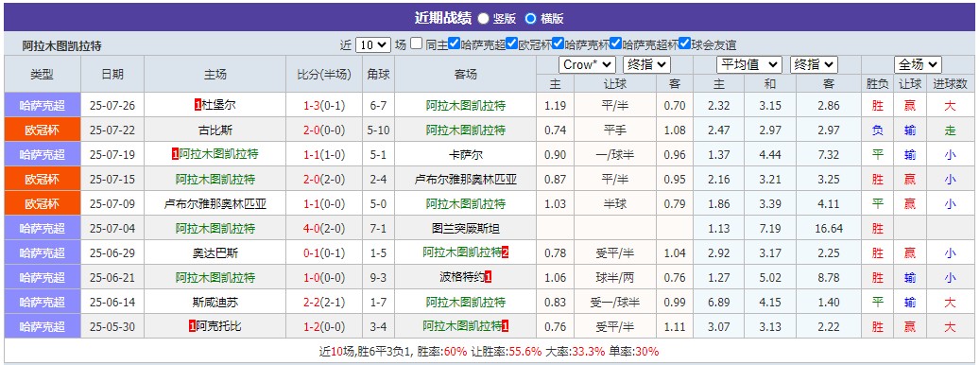Click the 欧冠杯 label in the 25-07-09 row
980x365 pixels.
point(43,203)
